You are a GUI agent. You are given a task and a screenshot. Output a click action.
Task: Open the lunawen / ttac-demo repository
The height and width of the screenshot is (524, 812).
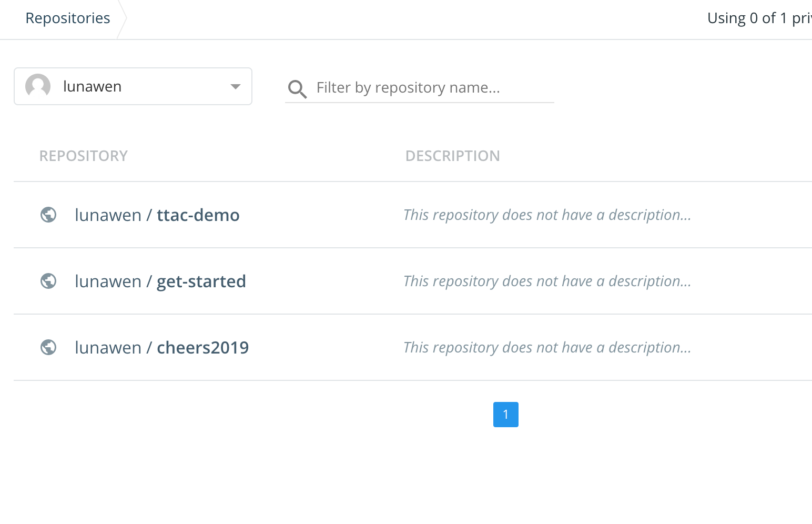coord(157,215)
